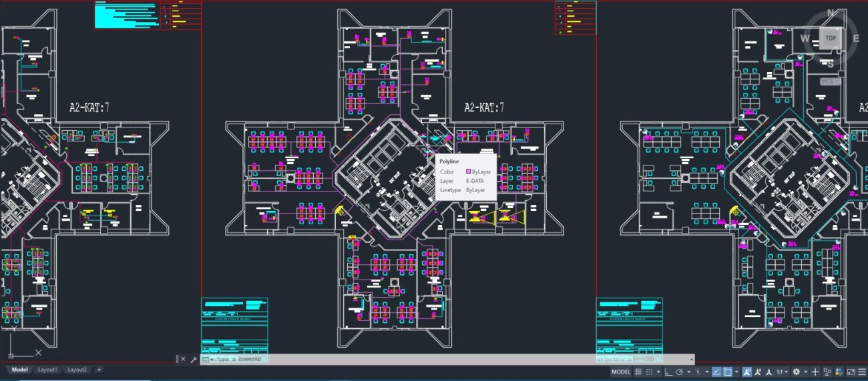Image resolution: width=868 pixels, height=381 pixels.
Task: Switch to the Layout2 tab
Action: pos(77,370)
